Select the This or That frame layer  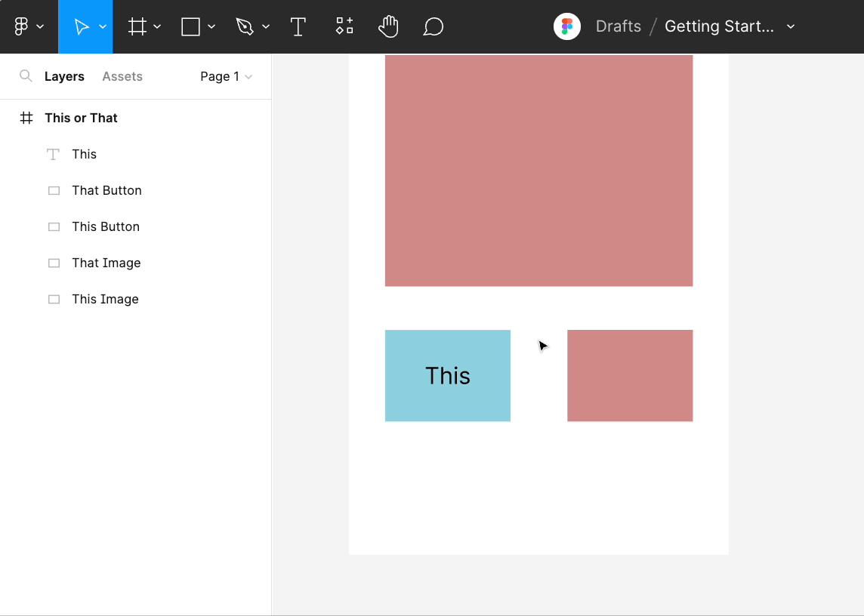(81, 118)
